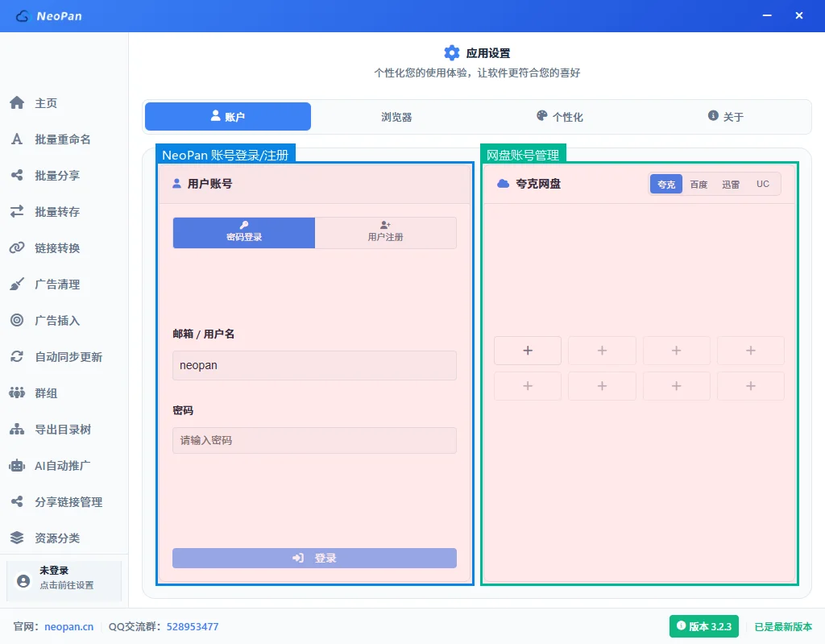This screenshot has width=825, height=644.
Task: Open the 个性化 tab
Action: (560, 117)
